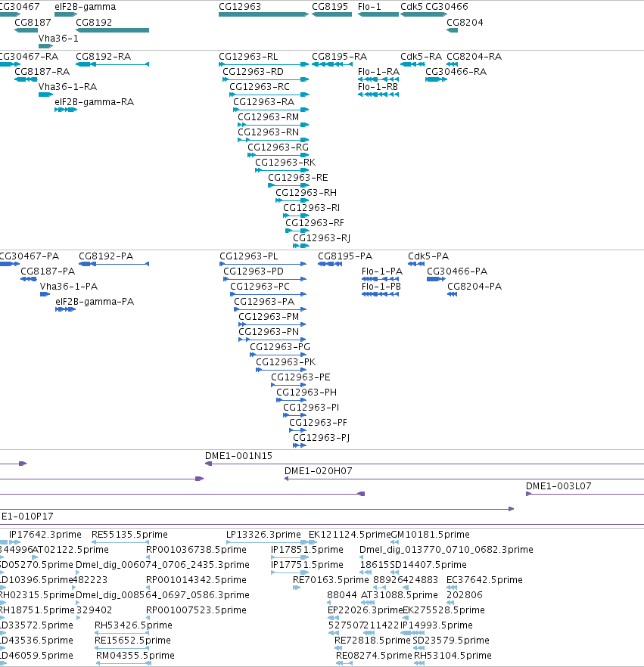
Task: Click protein CG12963-PL label
Action: pyautogui.click(x=248, y=256)
